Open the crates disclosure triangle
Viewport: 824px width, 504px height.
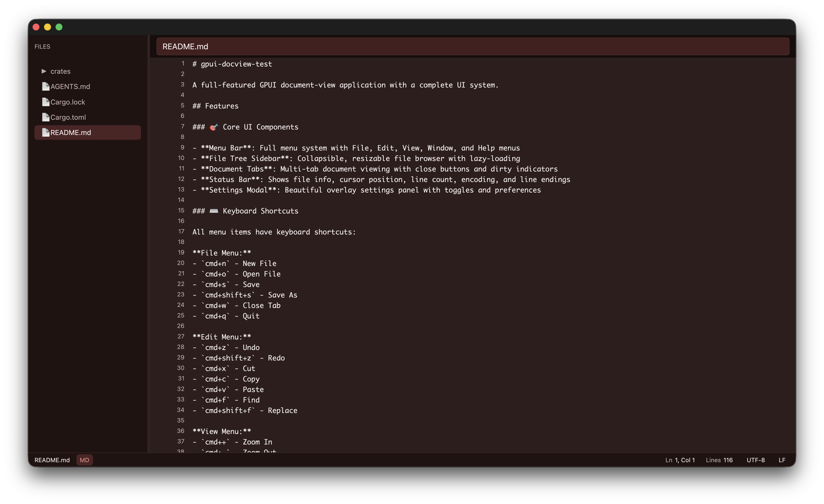point(44,71)
